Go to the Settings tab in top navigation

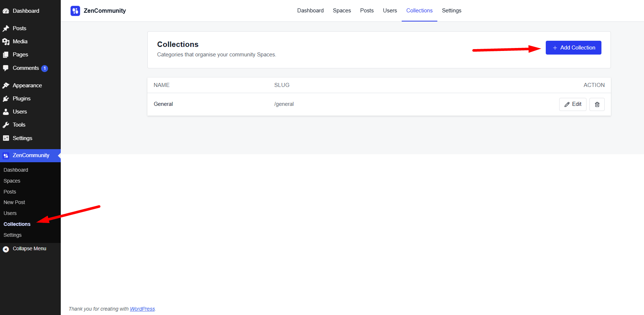coord(452,11)
